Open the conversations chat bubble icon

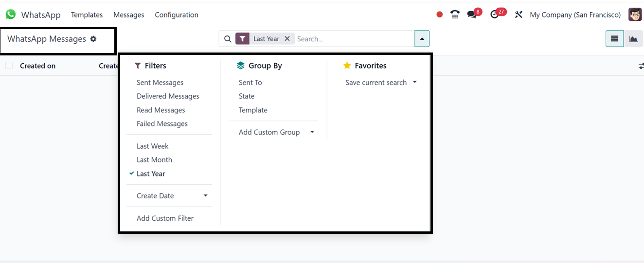472,15
